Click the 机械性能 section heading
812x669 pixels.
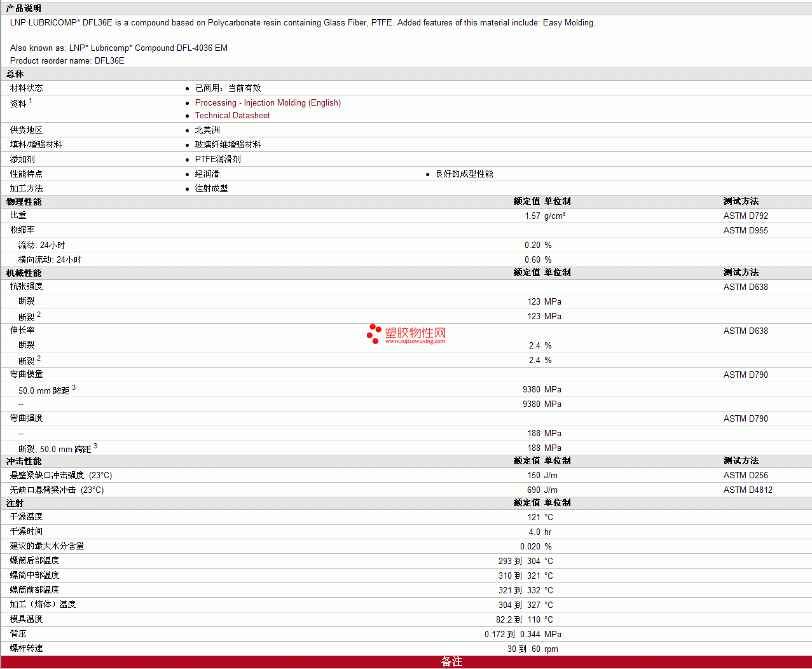point(24,273)
